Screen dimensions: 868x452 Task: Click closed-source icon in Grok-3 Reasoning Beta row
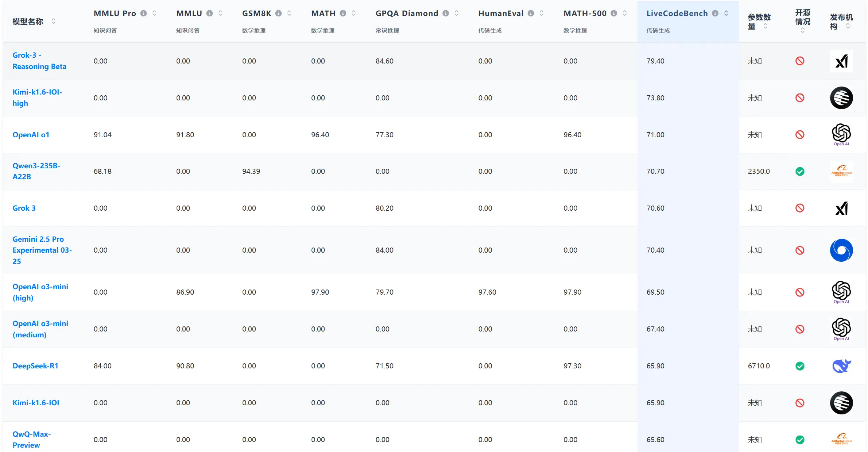click(800, 61)
